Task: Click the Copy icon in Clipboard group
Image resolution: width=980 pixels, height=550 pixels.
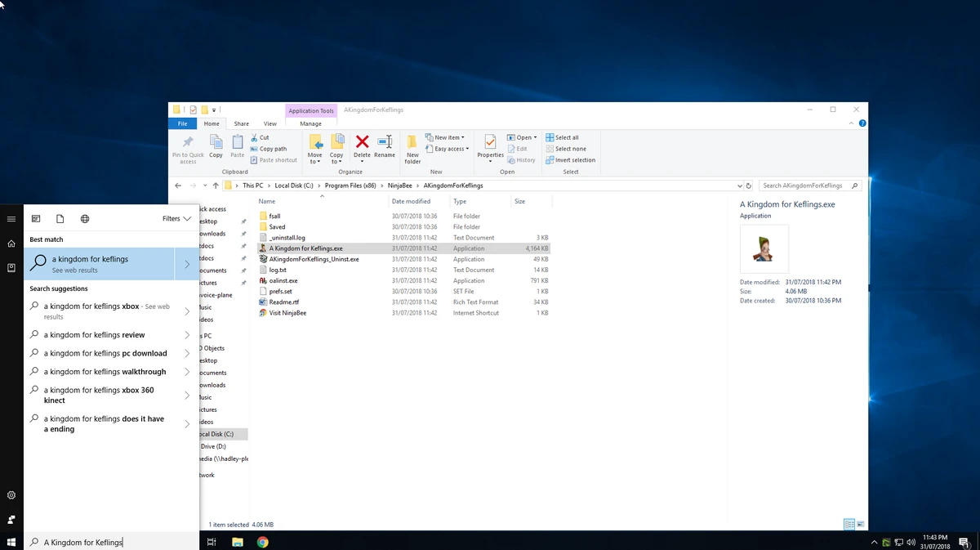Action: [x=216, y=142]
